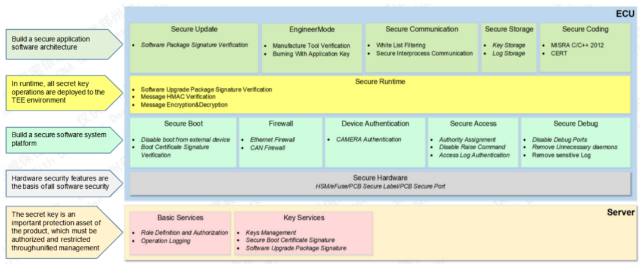Select "CAN Firewall" bullet
Image resolution: width=644 pixels, height=267 pixels.
(x=268, y=148)
